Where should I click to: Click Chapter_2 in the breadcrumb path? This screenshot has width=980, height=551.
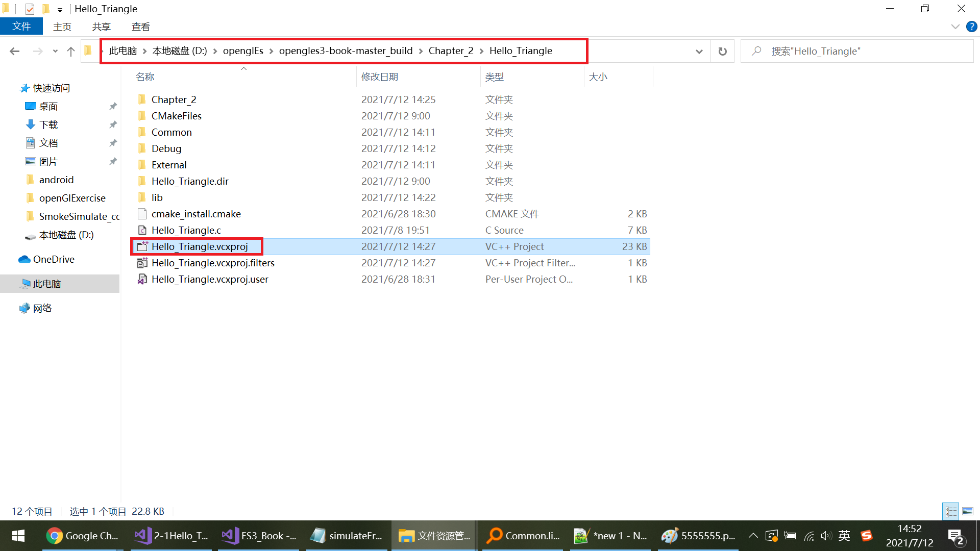point(451,51)
